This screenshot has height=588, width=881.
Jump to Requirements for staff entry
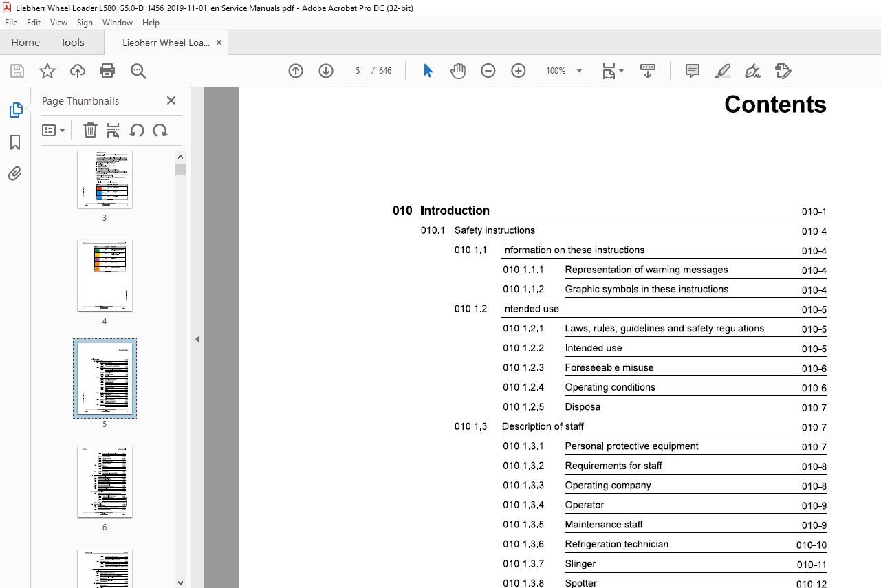point(613,466)
